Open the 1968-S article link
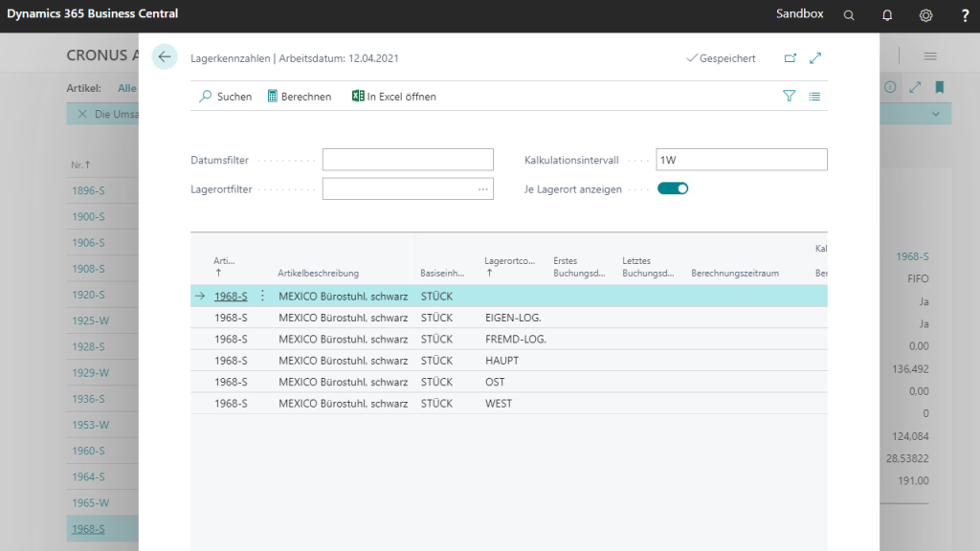 231,297
